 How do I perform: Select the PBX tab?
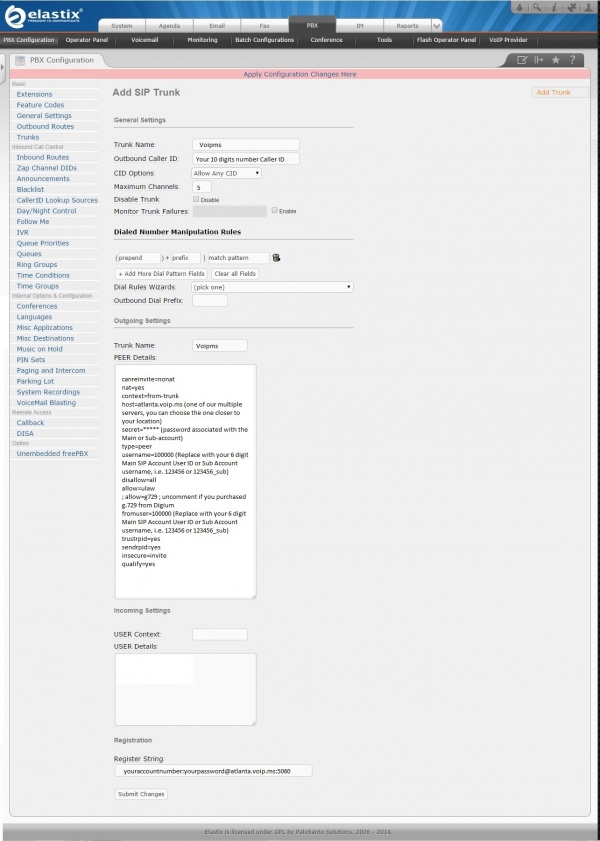tap(312, 25)
